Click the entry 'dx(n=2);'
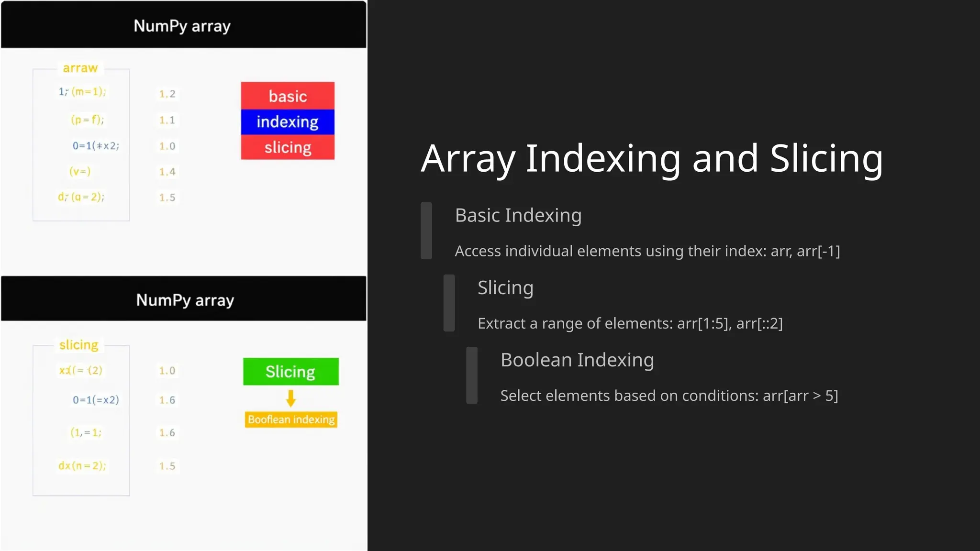 pos(82,466)
